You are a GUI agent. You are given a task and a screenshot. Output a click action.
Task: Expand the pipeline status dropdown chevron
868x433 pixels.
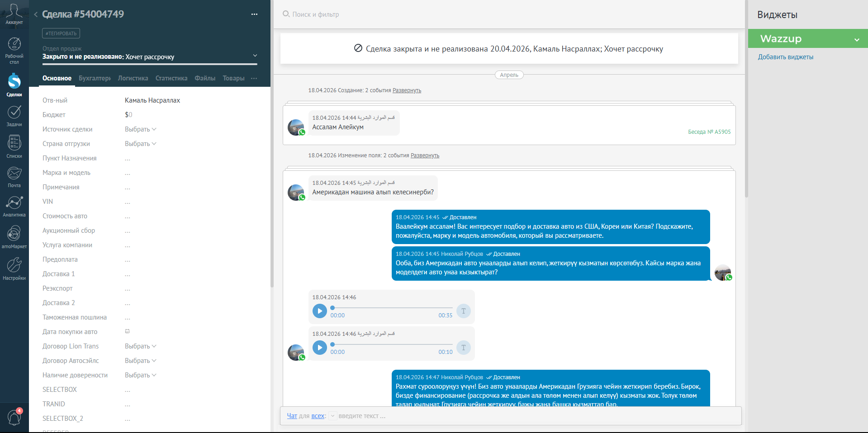click(x=255, y=56)
